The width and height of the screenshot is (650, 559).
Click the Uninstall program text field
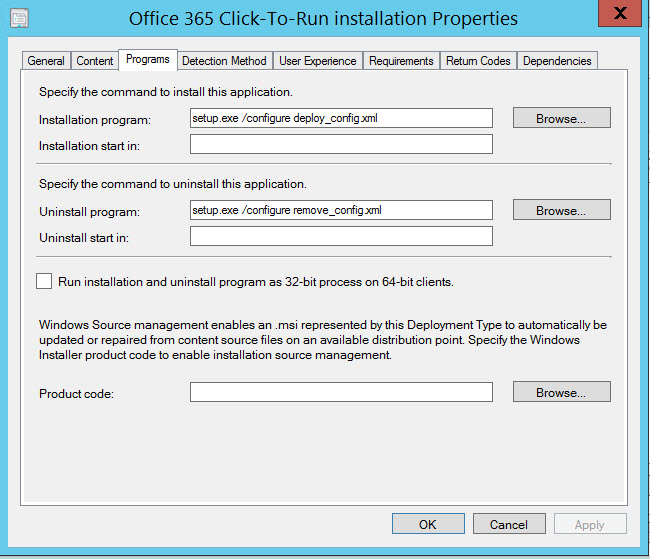[341, 210]
